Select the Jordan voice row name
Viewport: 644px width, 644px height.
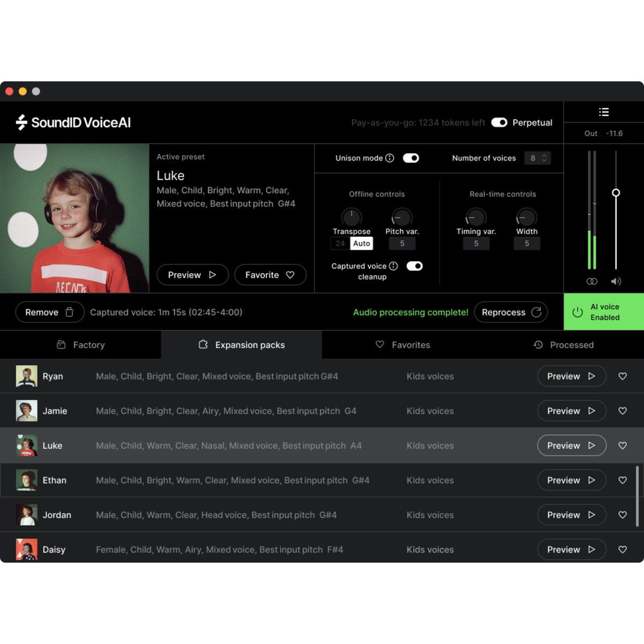tap(57, 515)
